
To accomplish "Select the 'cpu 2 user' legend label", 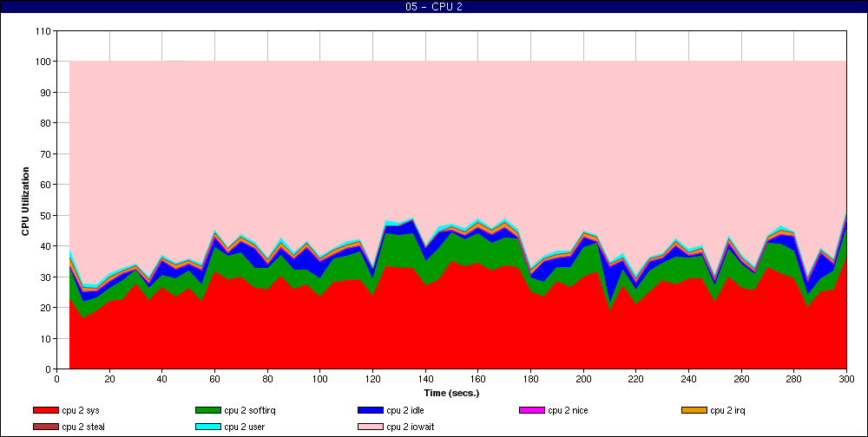I will click(x=244, y=427).
